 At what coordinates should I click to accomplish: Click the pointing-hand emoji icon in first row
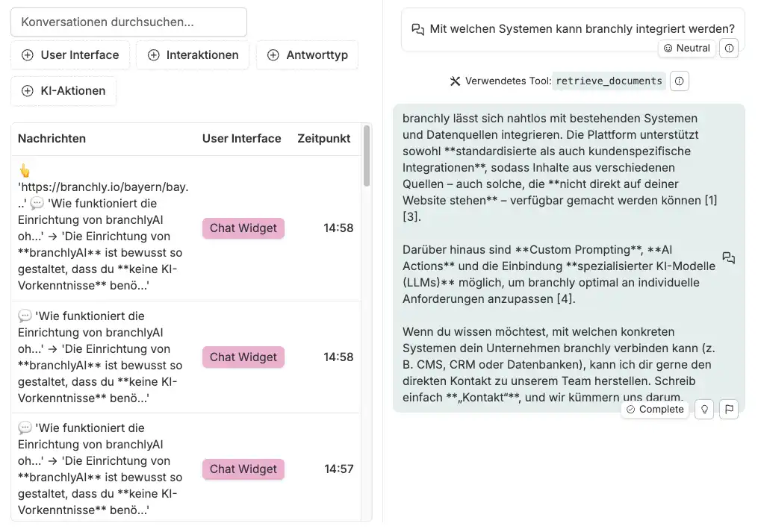click(x=24, y=171)
